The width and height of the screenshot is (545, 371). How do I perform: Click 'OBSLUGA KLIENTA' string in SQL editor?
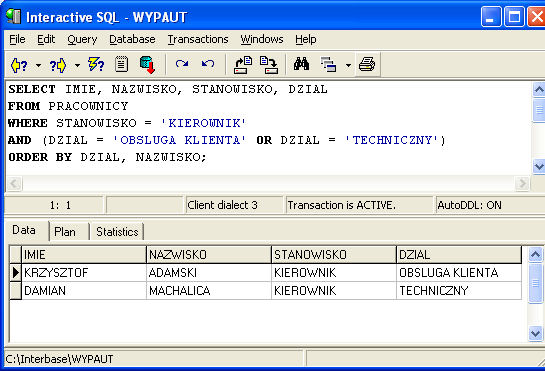[179, 140]
